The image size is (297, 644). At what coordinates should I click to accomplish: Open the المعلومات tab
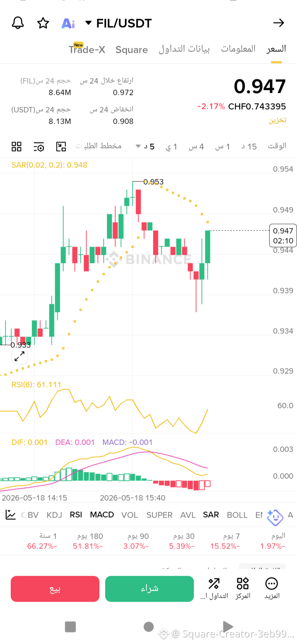[238, 49]
